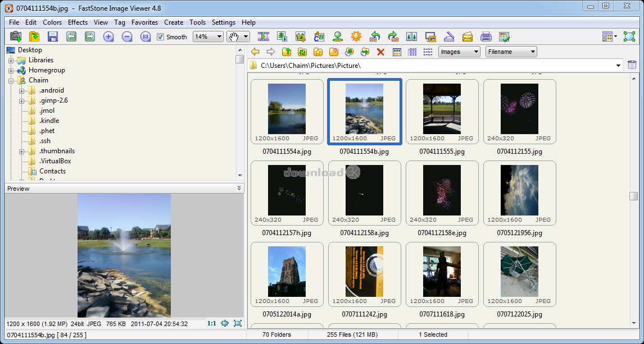Screen dimensions: 644x344
Task: Toggle 1:1 actual size in preview bar
Action: [211, 323]
